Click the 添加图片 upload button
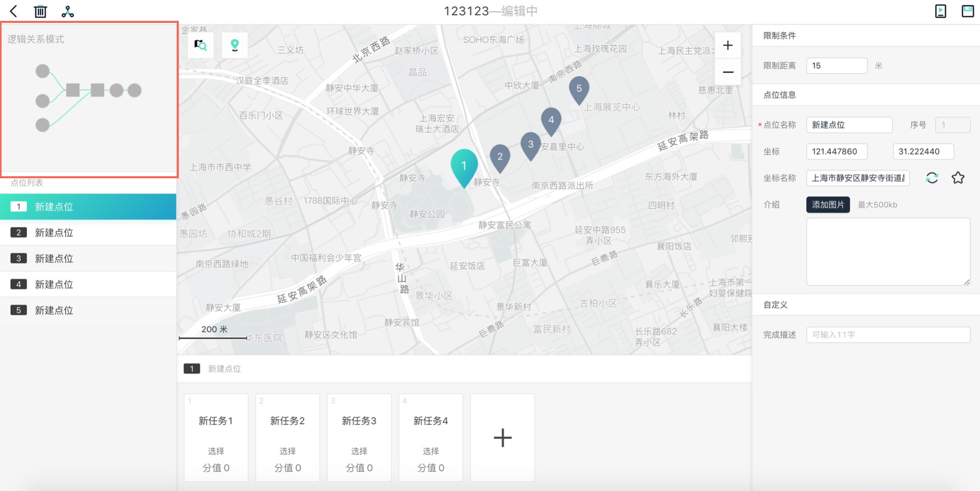The width and height of the screenshot is (980, 491). pyautogui.click(x=828, y=205)
